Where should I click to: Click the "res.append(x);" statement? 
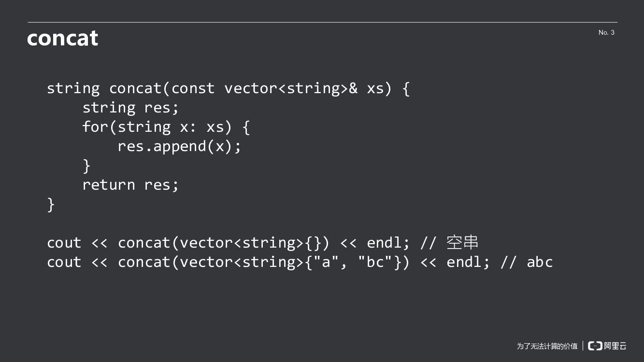[179, 146]
